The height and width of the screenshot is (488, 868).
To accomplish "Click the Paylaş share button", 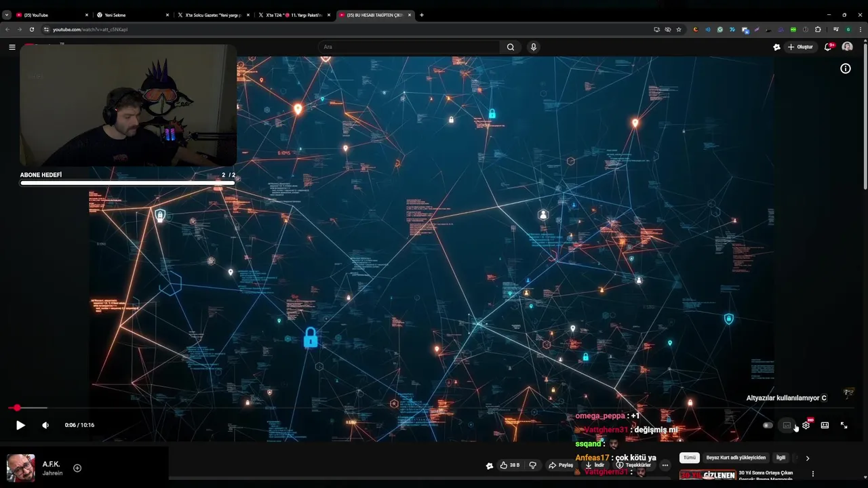I will (561, 465).
